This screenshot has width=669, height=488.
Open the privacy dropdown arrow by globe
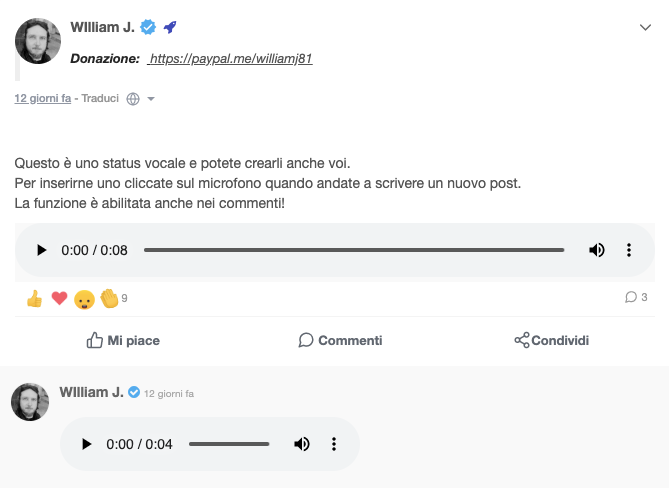point(151,99)
